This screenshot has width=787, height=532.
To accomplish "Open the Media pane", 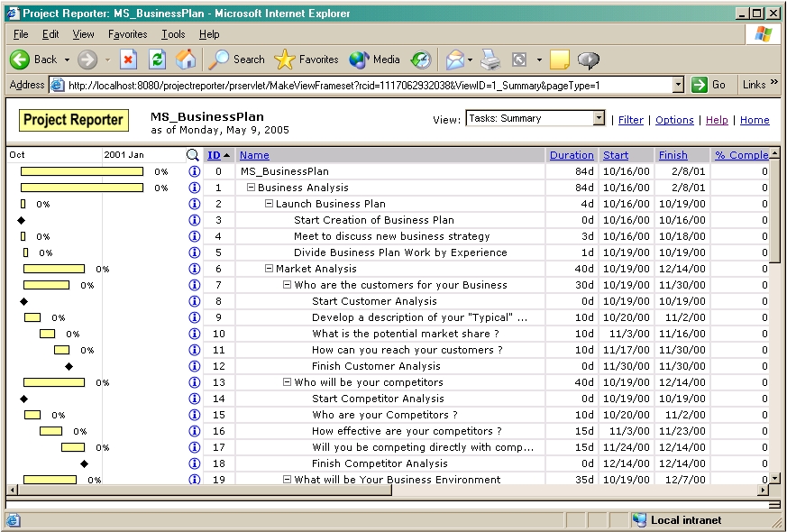I will tap(374, 60).
